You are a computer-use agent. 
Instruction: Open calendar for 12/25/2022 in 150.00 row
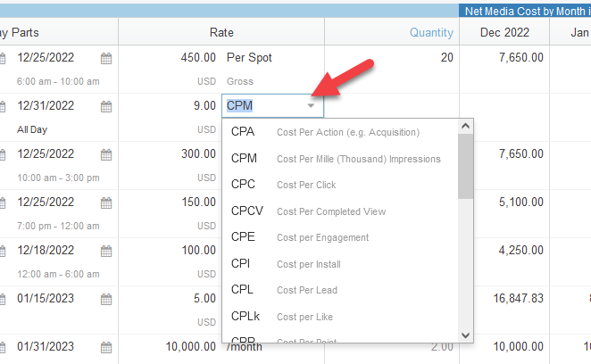pyautogui.click(x=106, y=203)
